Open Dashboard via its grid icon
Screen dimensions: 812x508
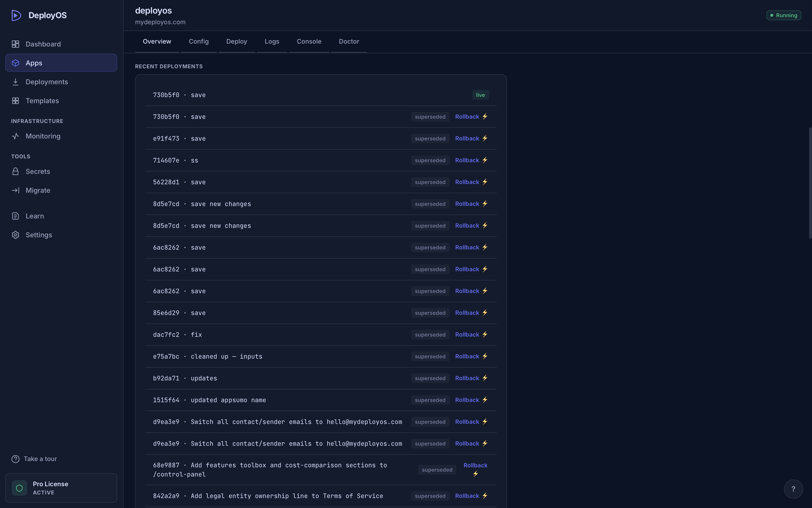pyautogui.click(x=15, y=44)
